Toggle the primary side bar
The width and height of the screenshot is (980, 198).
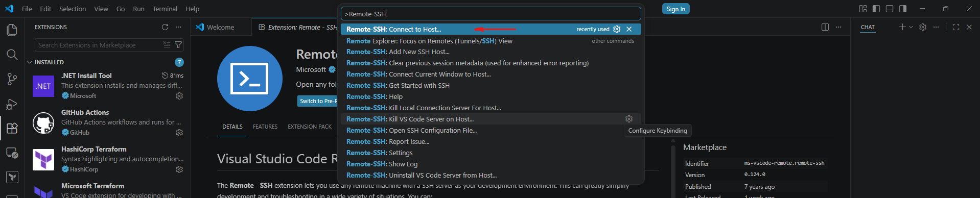(x=876, y=9)
